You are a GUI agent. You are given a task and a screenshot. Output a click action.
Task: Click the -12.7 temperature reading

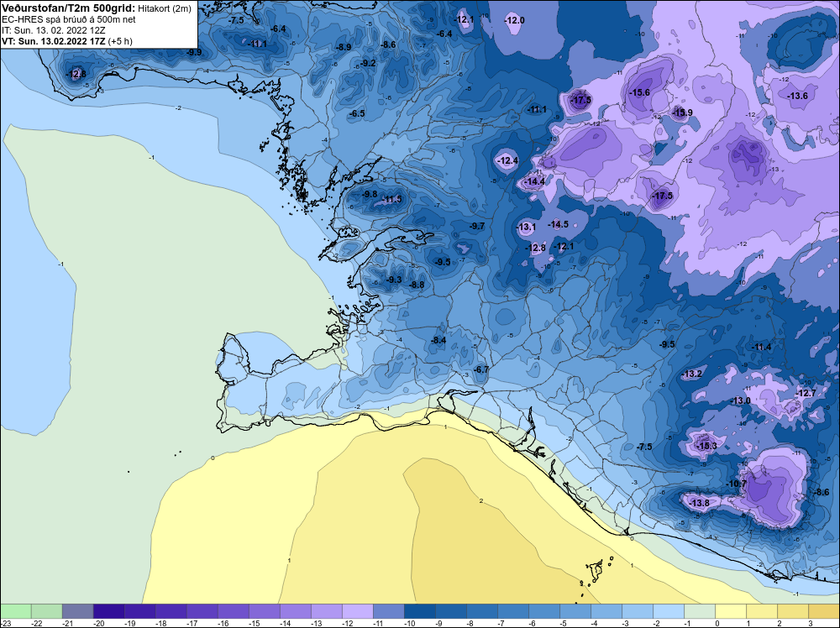(806, 394)
